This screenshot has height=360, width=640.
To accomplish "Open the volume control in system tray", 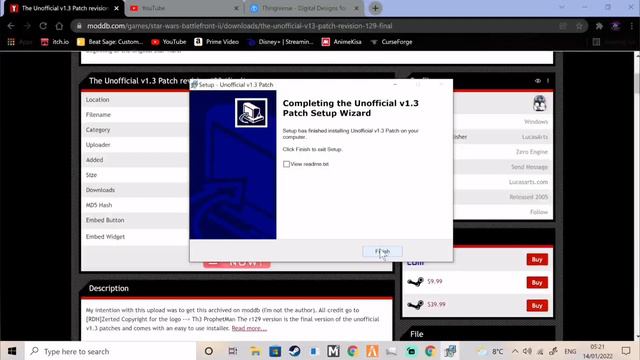I will 527,351.
